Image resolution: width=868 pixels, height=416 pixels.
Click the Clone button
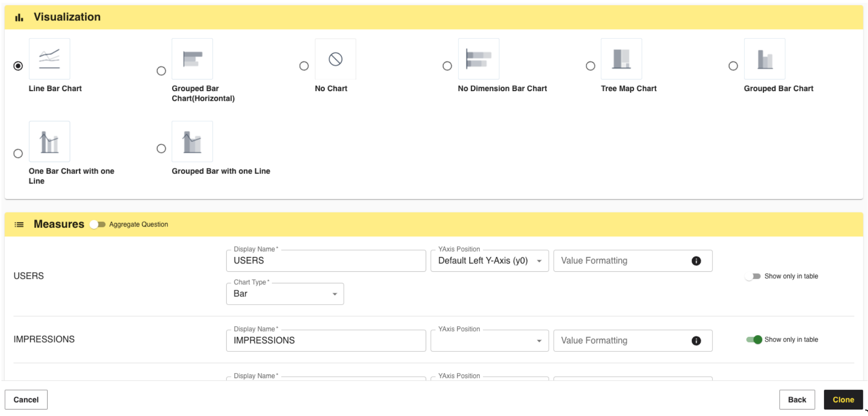click(x=843, y=400)
